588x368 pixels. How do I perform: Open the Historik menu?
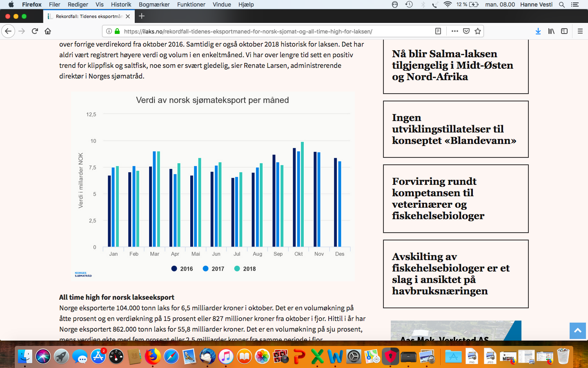click(121, 4)
